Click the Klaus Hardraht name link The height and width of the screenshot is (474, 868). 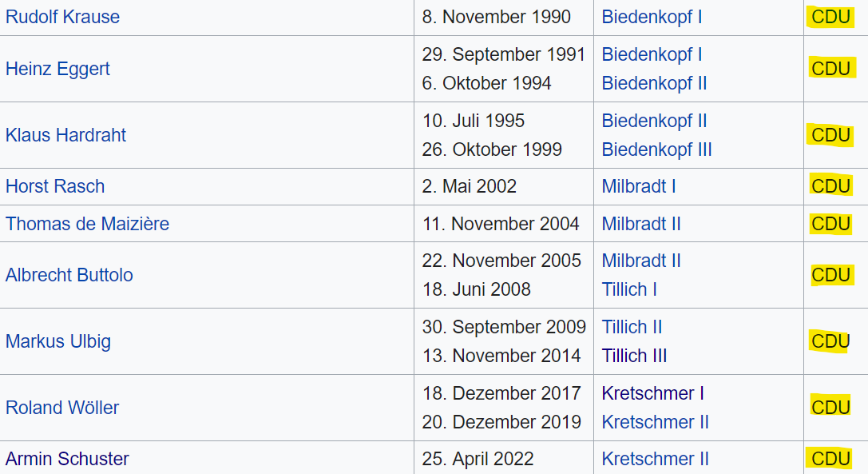[x=65, y=135]
